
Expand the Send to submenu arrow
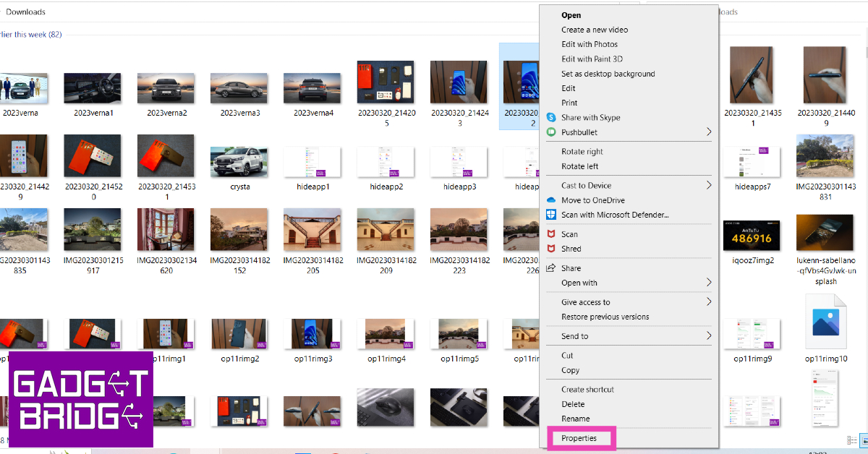pos(709,336)
